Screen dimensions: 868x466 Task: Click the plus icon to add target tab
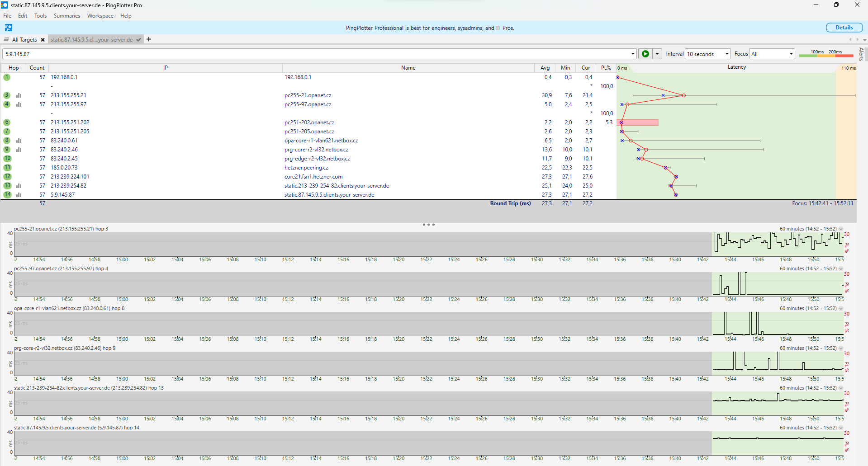coord(149,39)
